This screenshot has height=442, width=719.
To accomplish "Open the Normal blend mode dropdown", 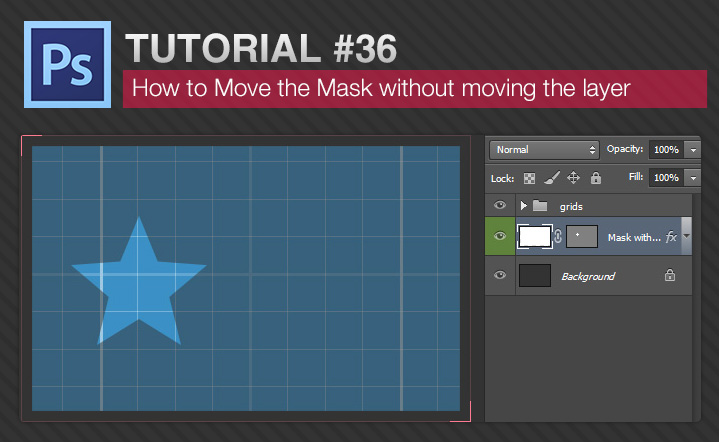I will (544, 149).
